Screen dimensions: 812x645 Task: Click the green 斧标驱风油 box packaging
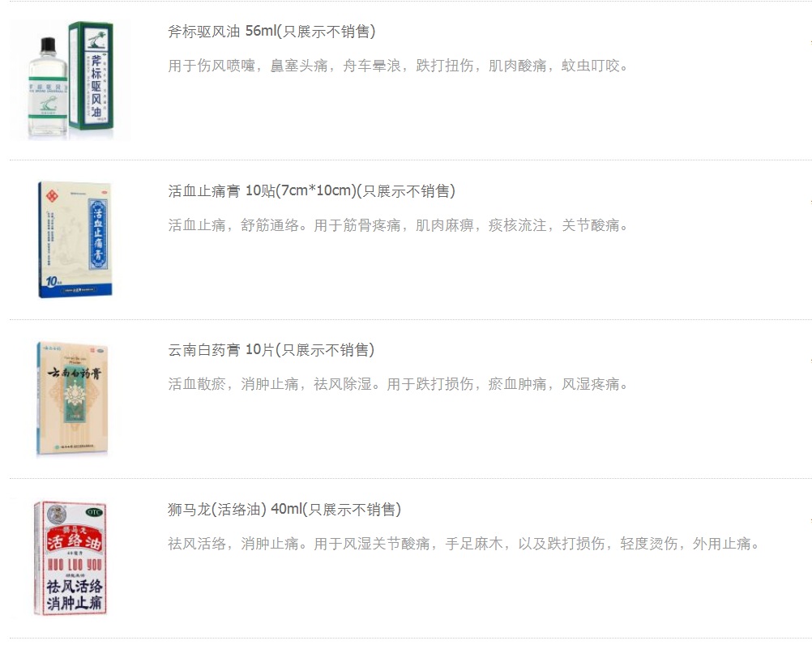click(x=92, y=75)
